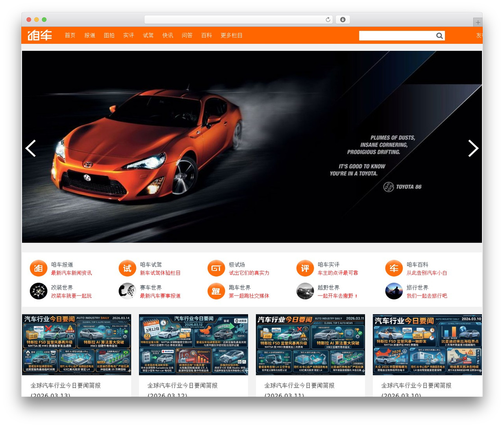Image resolution: width=504 pixels, height=427 pixels.
Task: Click the 咱车实评 orange 评 icon
Action: tap(305, 269)
